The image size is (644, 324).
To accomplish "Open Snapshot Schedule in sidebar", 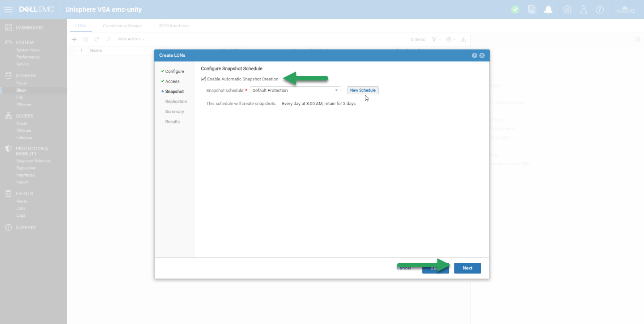I will (x=34, y=161).
